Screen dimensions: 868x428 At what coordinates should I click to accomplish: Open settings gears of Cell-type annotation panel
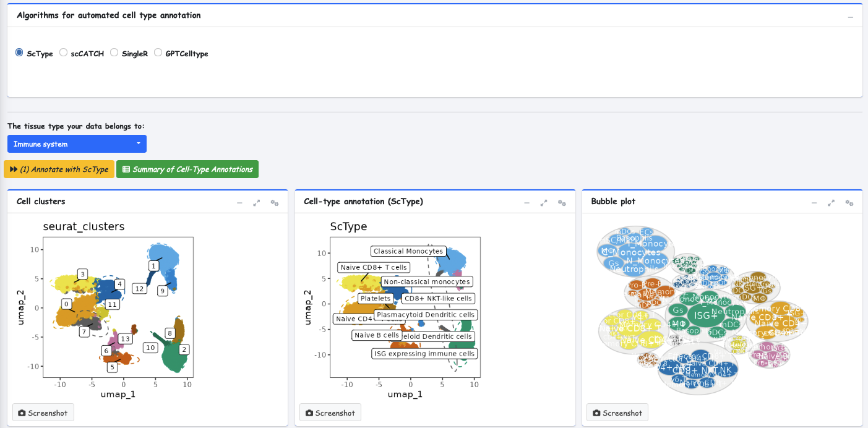pyautogui.click(x=562, y=202)
